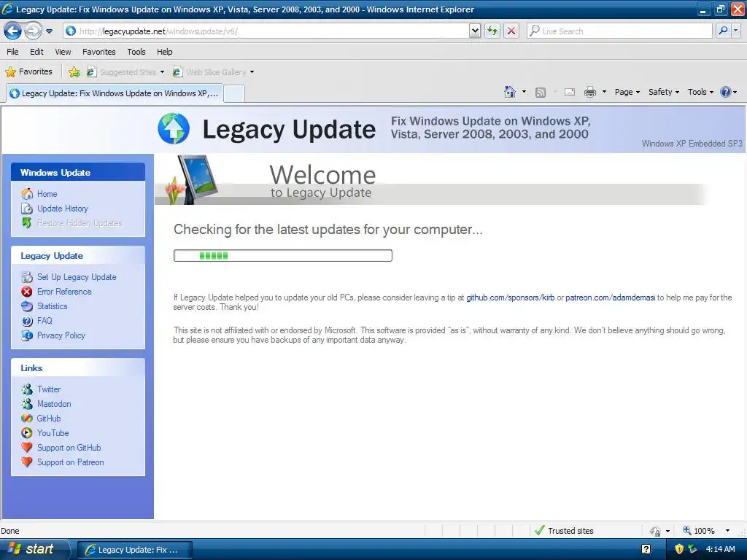Click the Print icon
Viewport: 747px width, 560px height.
[589, 92]
